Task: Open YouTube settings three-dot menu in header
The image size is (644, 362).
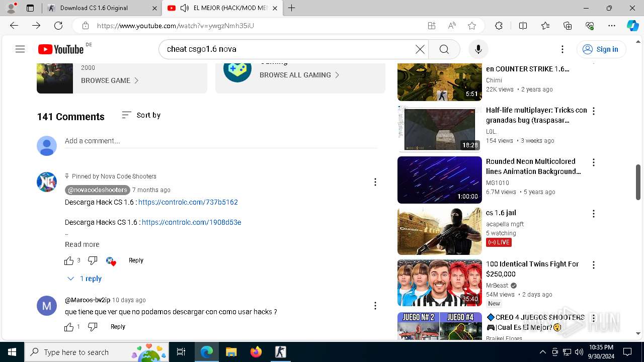Action: [x=562, y=49]
